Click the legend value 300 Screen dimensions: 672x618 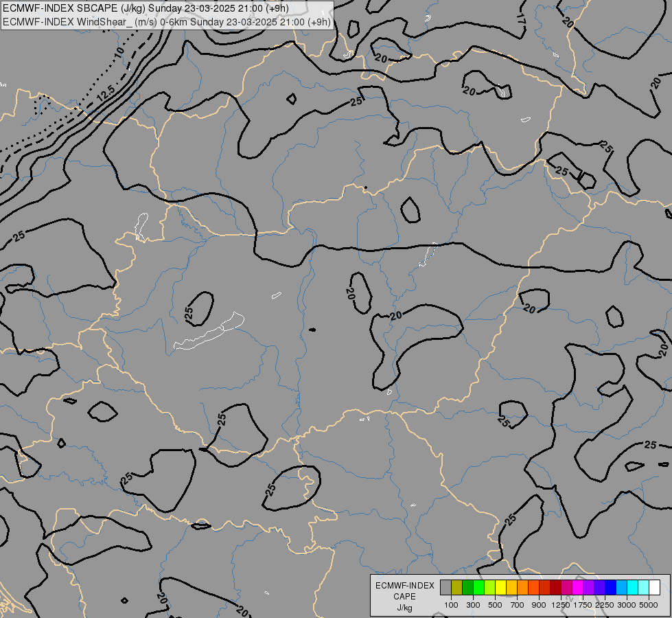click(473, 605)
